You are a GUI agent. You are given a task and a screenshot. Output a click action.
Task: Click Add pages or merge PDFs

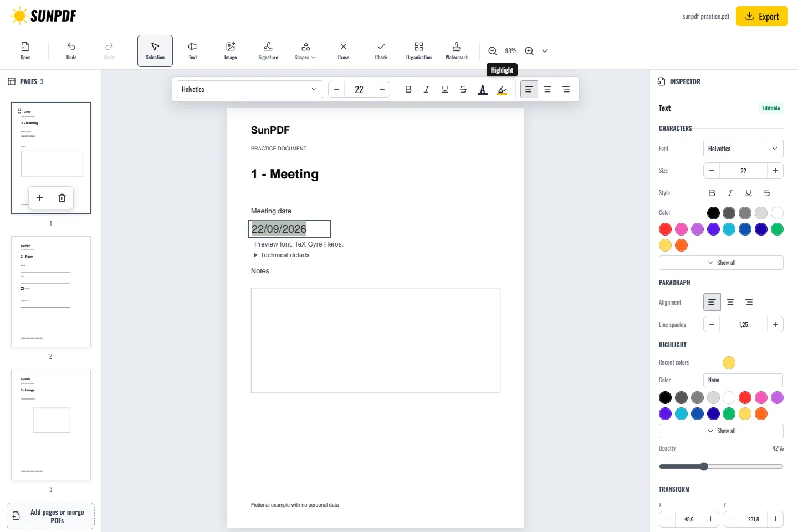[x=50, y=516]
